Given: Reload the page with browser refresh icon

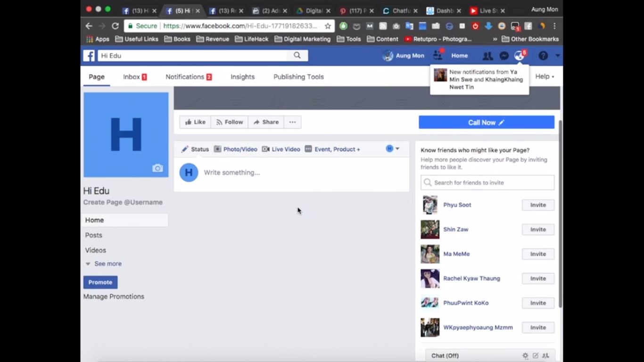Looking at the screenshot, I should pos(115,26).
